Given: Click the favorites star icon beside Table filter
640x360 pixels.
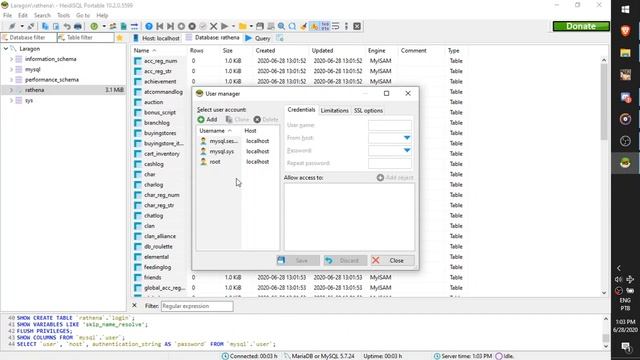Looking at the screenshot, I should tap(120, 38).
